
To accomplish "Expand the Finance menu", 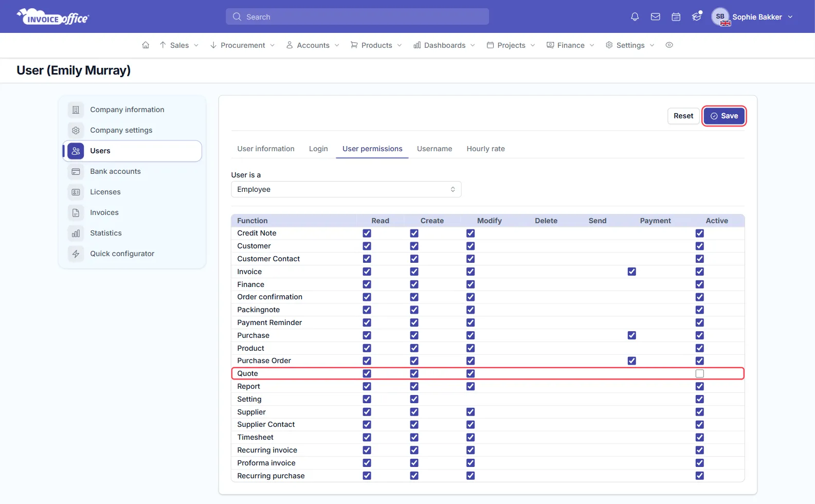I will coord(570,45).
